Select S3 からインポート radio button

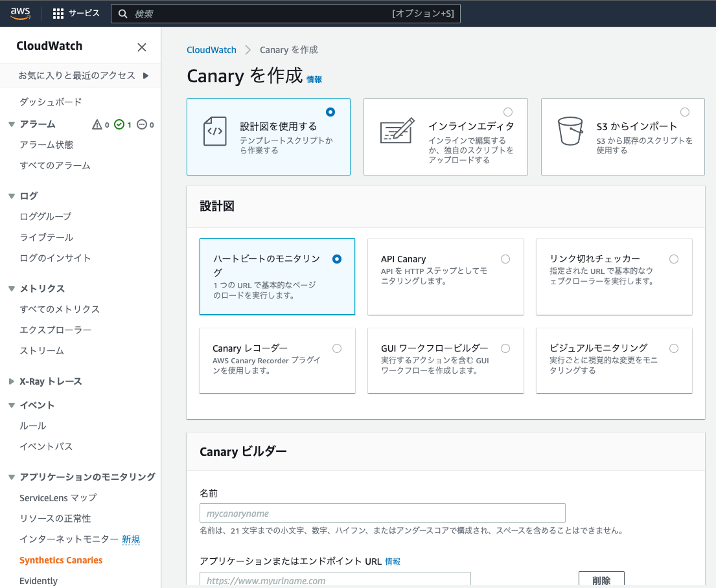(685, 112)
